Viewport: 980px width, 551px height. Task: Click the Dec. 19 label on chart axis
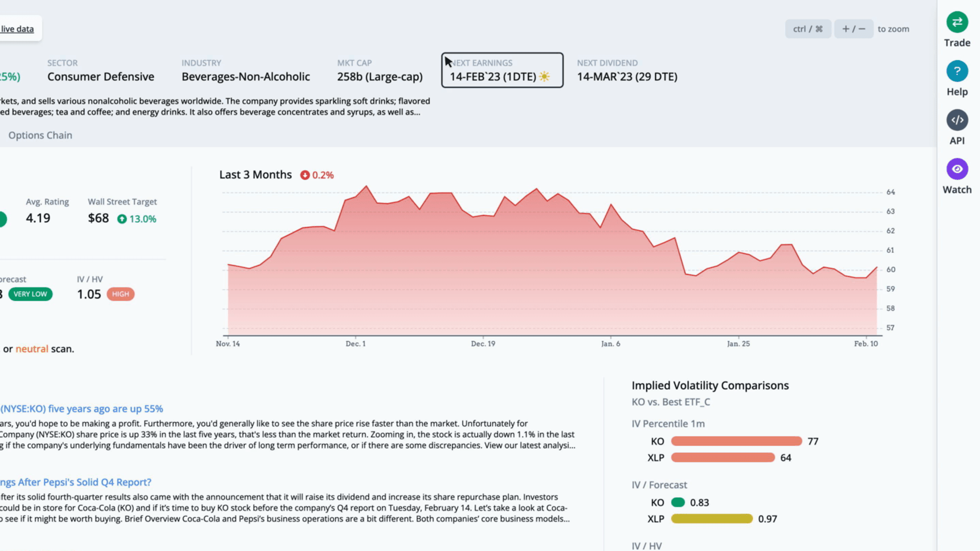483,344
